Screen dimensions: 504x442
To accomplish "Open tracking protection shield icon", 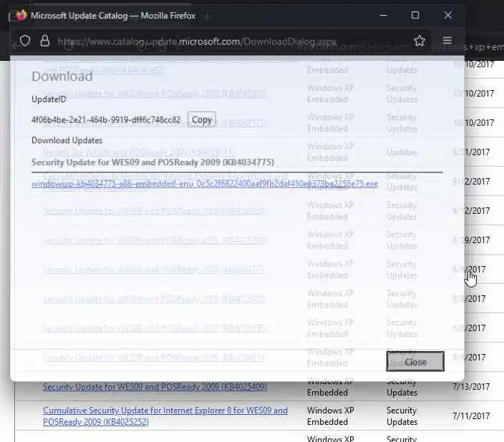I will point(25,41).
